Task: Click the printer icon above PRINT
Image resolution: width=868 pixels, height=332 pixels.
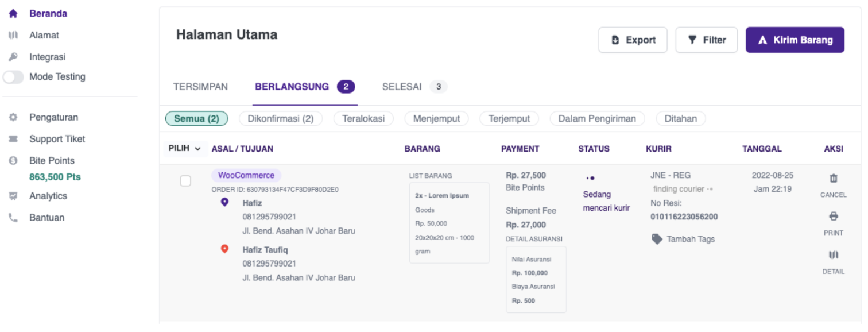Action: pyautogui.click(x=834, y=217)
